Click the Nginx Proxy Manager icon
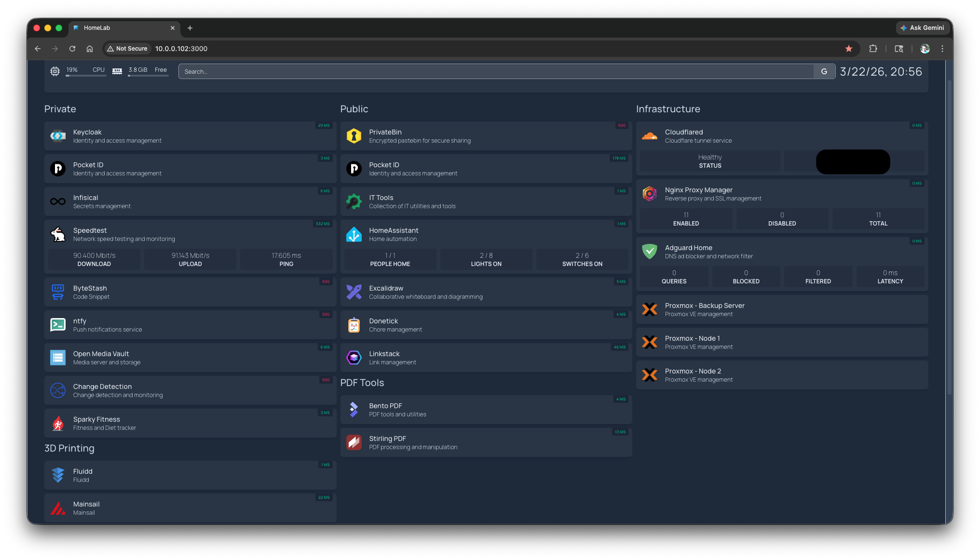This screenshot has height=560, width=980. pos(650,194)
